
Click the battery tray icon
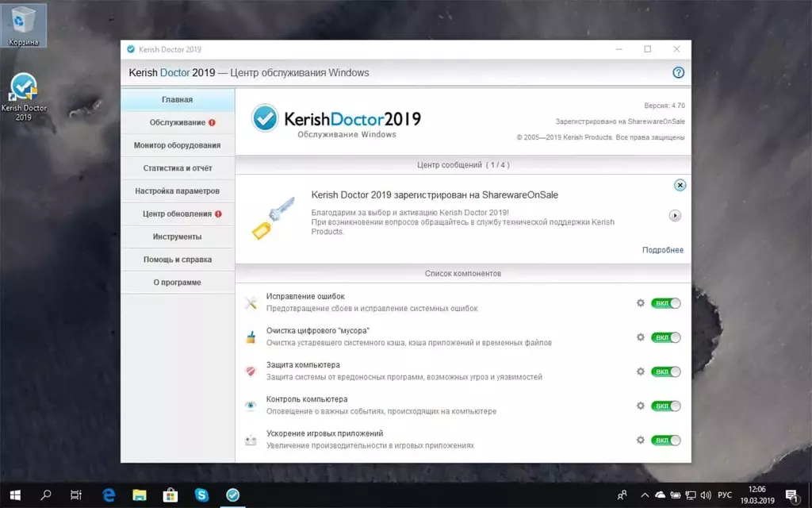pos(676,495)
